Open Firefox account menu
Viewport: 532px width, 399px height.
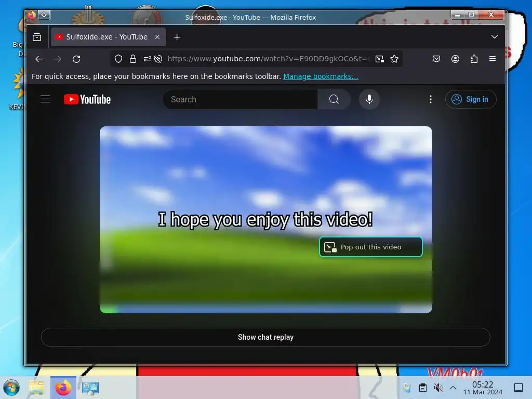tap(455, 59)
